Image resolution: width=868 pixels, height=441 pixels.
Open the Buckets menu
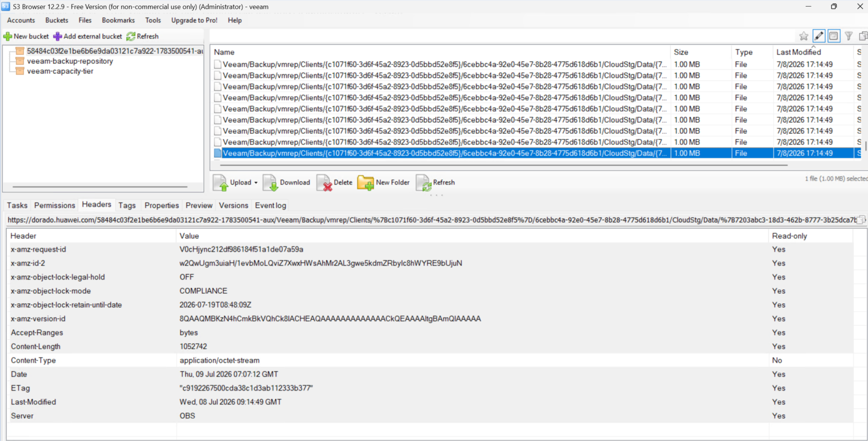coord(57,21)
